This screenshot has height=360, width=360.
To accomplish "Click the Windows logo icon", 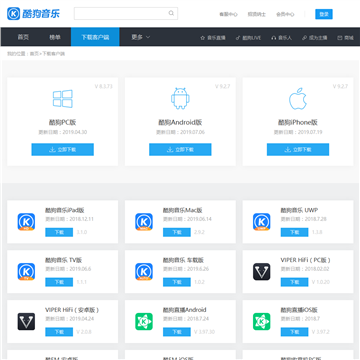I will [x=62, y=99].
